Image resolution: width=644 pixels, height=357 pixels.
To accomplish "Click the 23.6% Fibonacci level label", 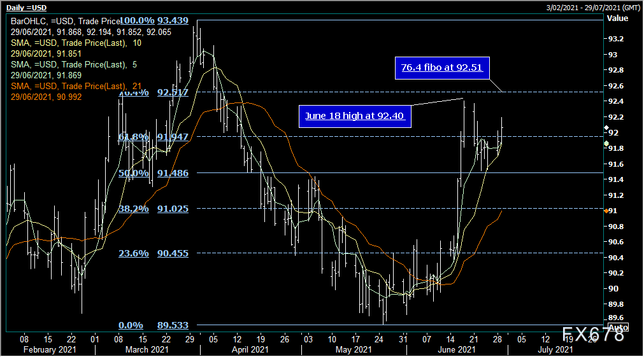I will 133,253.
